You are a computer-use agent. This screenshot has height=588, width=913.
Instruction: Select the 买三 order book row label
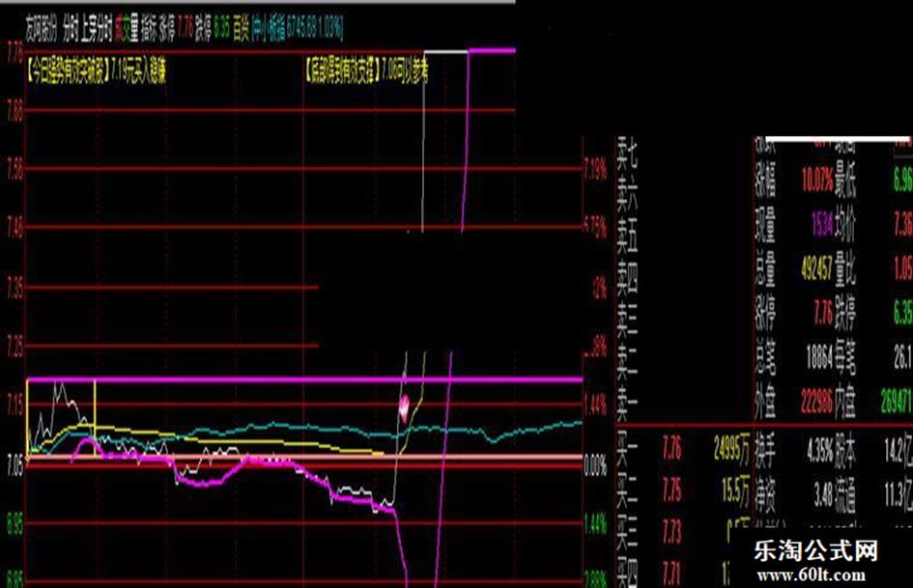(627, 533)
